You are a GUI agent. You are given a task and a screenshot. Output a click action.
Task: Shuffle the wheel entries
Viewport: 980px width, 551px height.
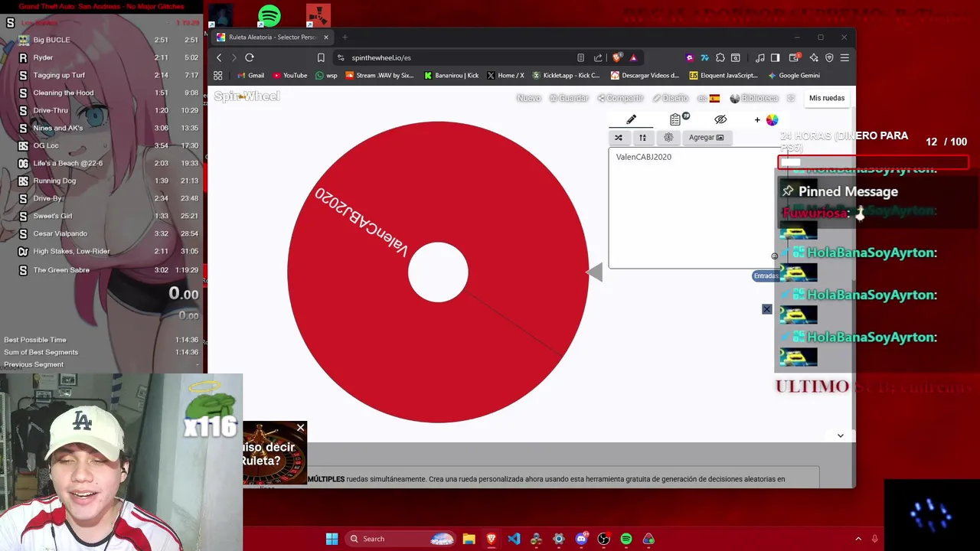(619, 138)
